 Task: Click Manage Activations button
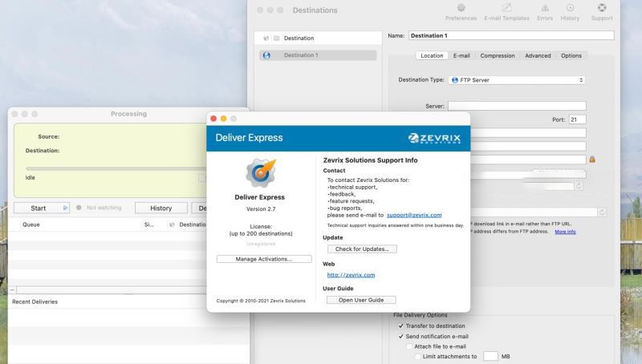(x=264, y=259)
